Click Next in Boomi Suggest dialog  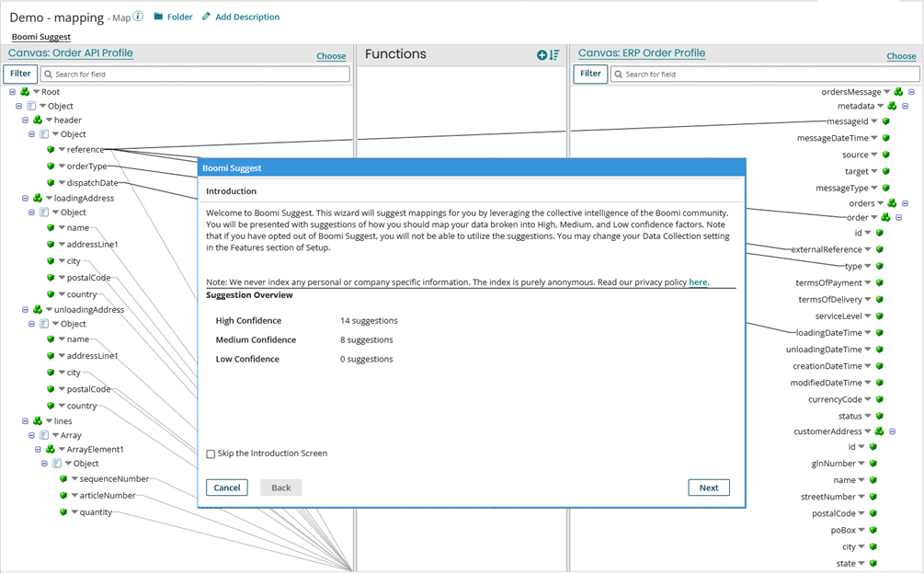(x=709, y=488)
